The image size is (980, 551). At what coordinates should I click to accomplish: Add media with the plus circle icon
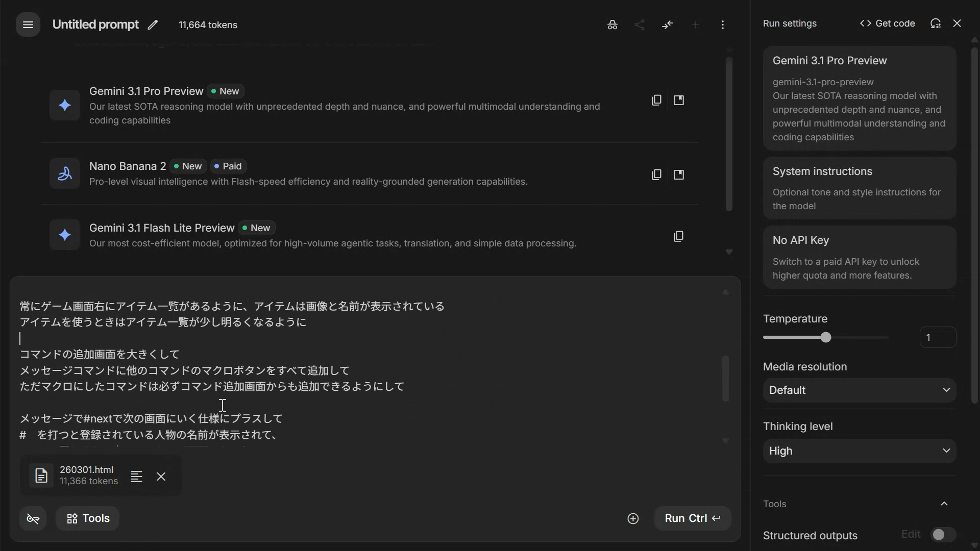[633, 518]
